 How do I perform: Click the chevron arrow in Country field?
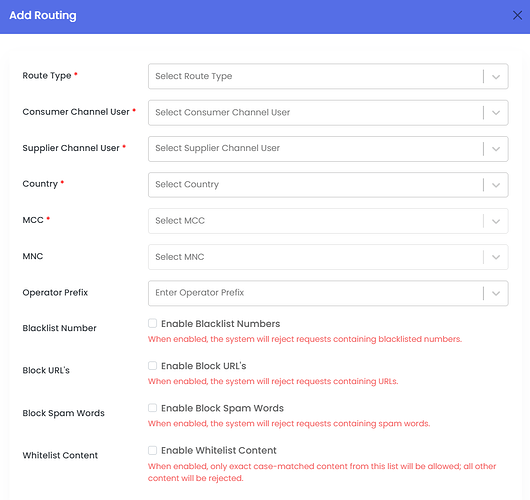click(x=496, y=185)
